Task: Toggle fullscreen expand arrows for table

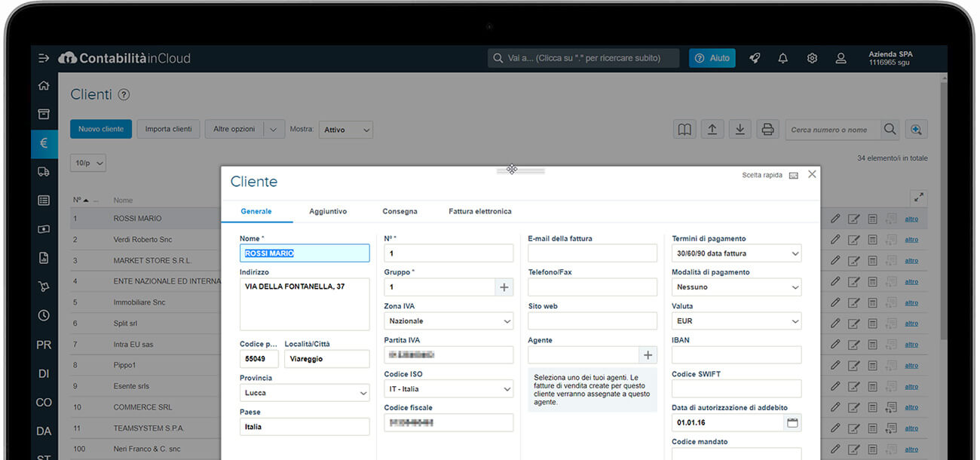Action: tap(918, 198)
